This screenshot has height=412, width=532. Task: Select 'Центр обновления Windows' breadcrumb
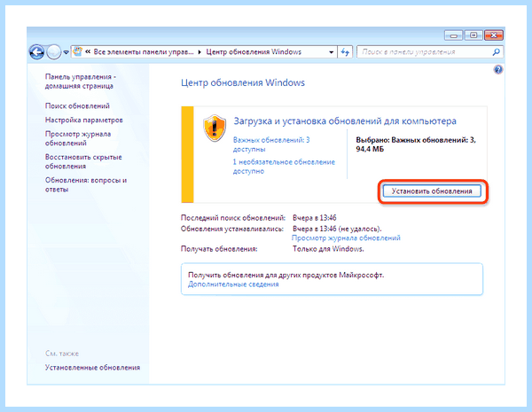(x=254, y=52)
